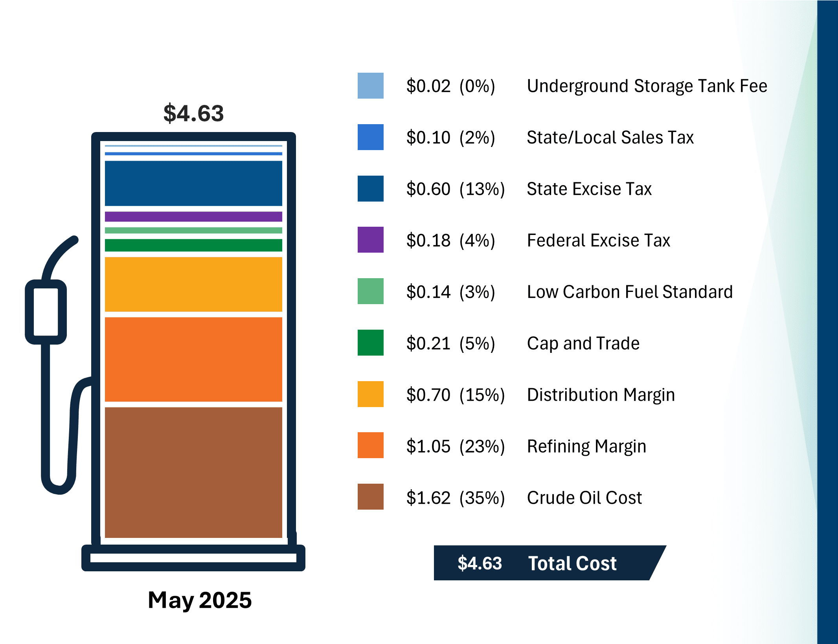Viewport: 838px width, 644px height.
Task: Click the dark green Cap and Trade swatch
Action: click(370, 343)
